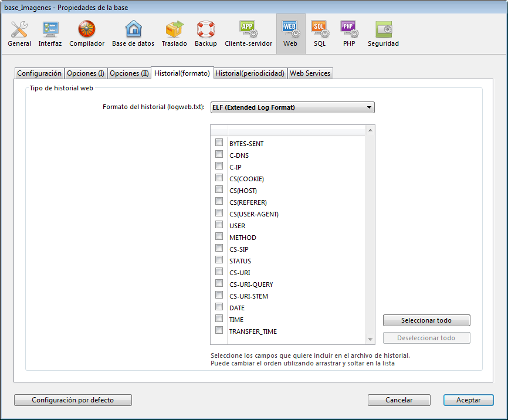Check the C-DNS field checkbox

[219, 154]
